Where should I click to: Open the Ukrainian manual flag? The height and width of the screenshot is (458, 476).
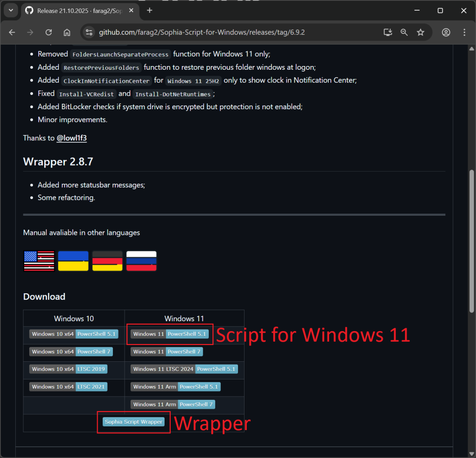73,261
